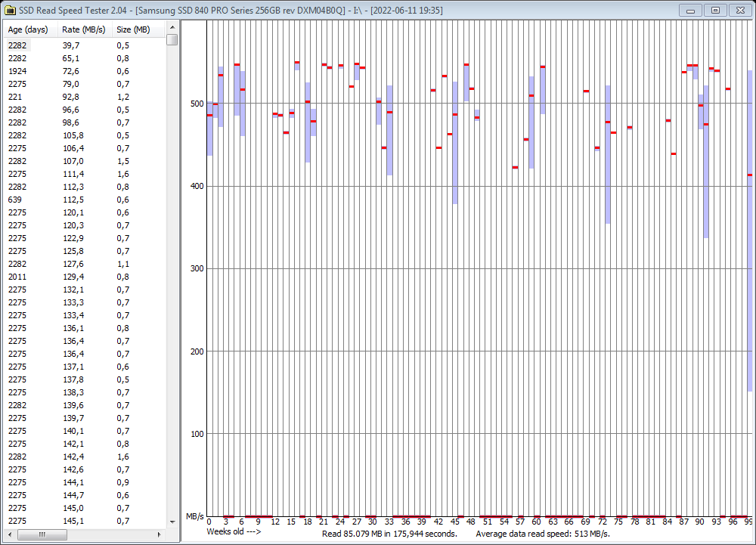Viewport: 756px width, 545px height.
Task: Click the list's scroll up arrow
Action: click(x=172, y=27)
